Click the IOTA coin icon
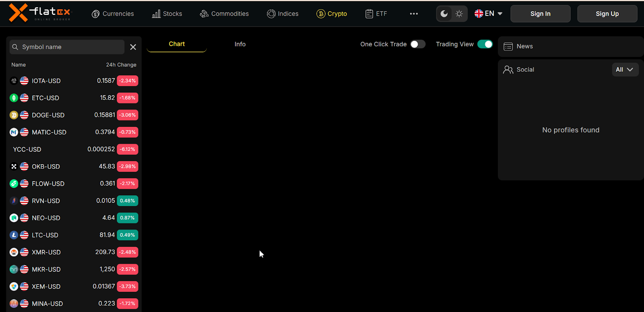Screen dimensions: 644x312 click(x=14, y=81)
